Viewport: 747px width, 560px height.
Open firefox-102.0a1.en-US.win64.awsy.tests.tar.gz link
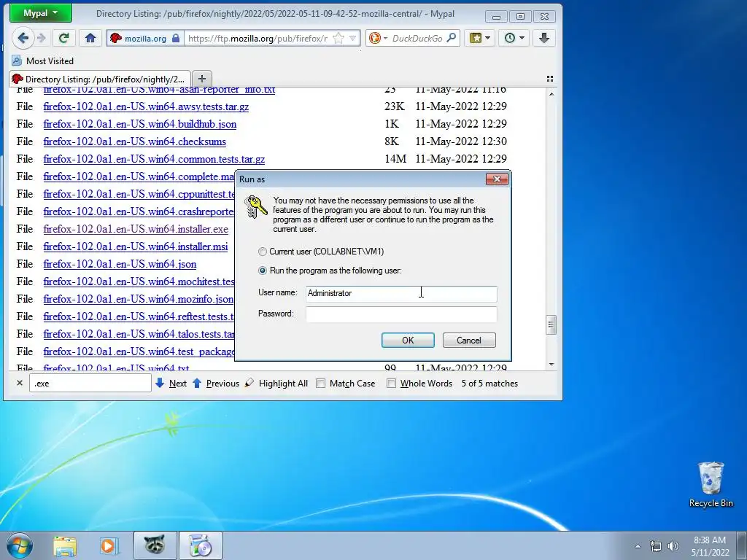click(x=146, y=106)
